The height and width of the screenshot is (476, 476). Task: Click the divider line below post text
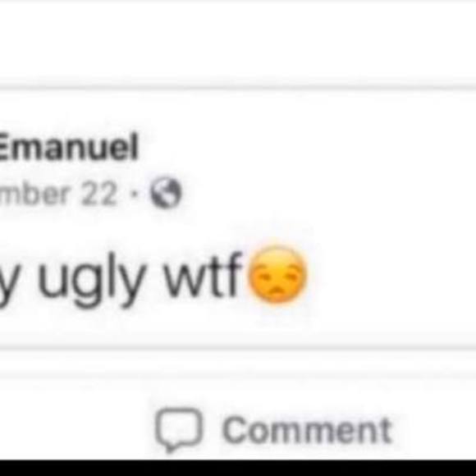(238, 348)
